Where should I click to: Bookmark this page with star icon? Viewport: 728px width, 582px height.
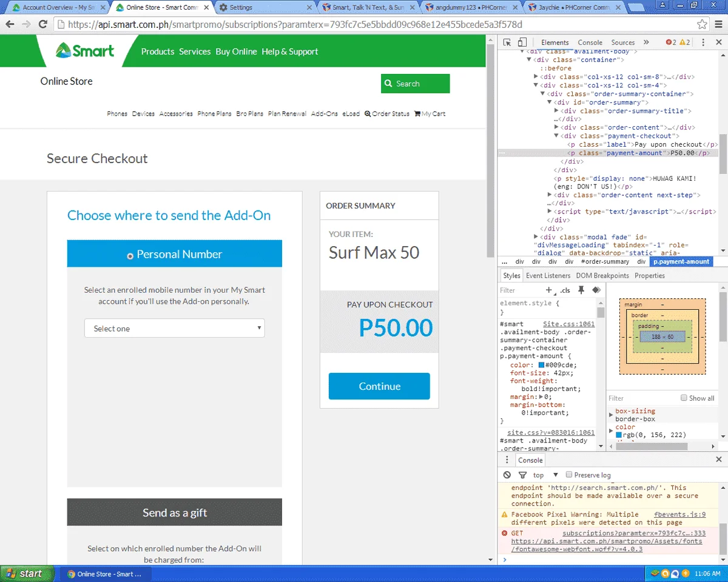click(x=702, y=25)
